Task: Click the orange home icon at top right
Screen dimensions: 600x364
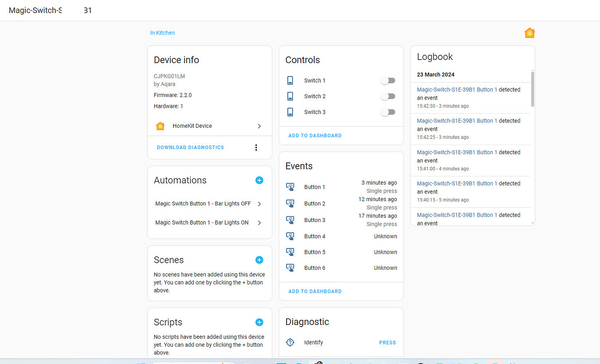Action: pos(530,33)
